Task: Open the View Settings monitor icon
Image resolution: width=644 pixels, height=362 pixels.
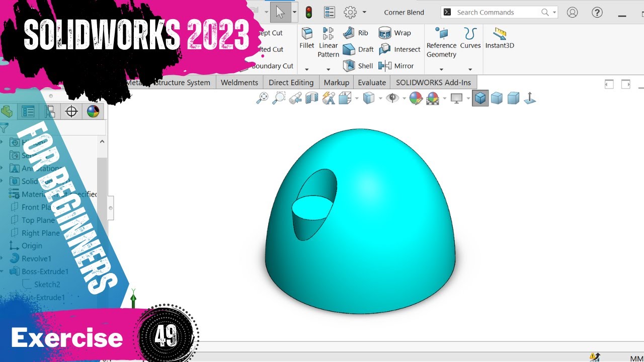Action: tap(456, 98)
